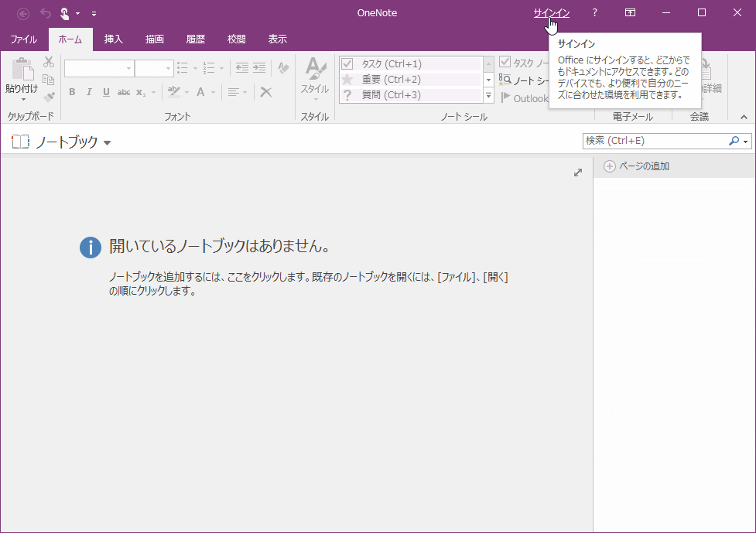Image resolution: width=756 pixels, height=533 pixels.
Task: Switch to the 挿入 ribbon tab
Action: coord(113,38)
